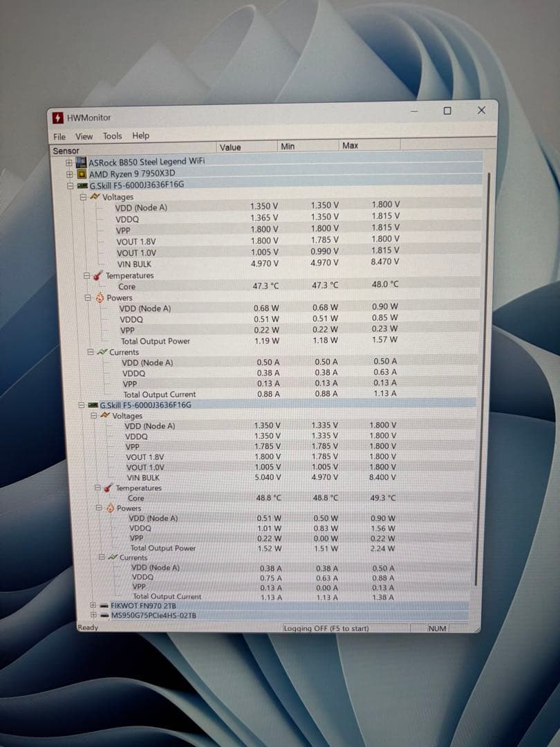Click the Sensor column header

tap(133, 150)
